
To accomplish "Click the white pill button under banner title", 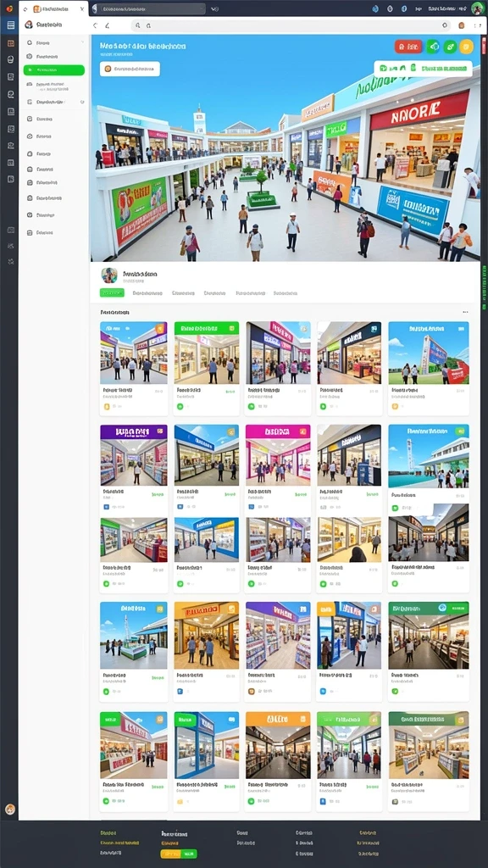I will click(x=130, y=70).
